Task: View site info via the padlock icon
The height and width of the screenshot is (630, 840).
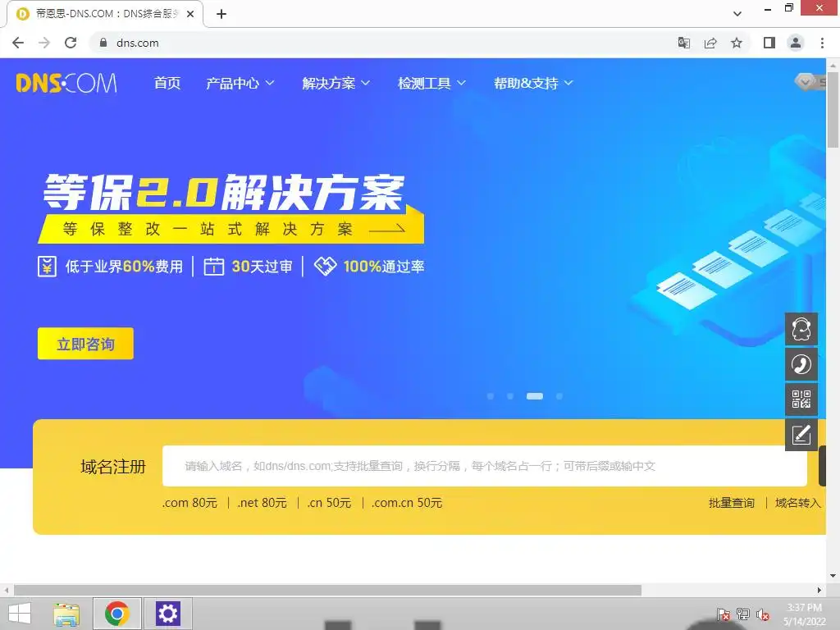Action: [x=103, y=43]
